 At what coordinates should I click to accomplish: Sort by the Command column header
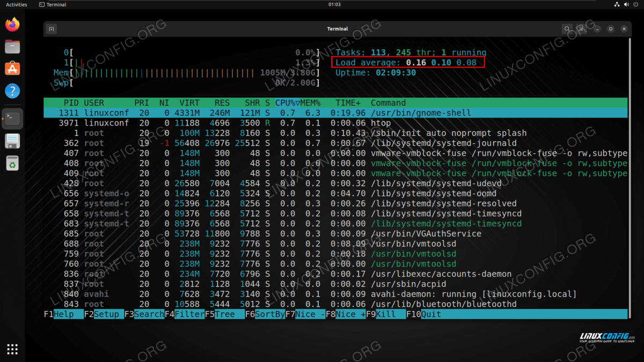[389, 103]
